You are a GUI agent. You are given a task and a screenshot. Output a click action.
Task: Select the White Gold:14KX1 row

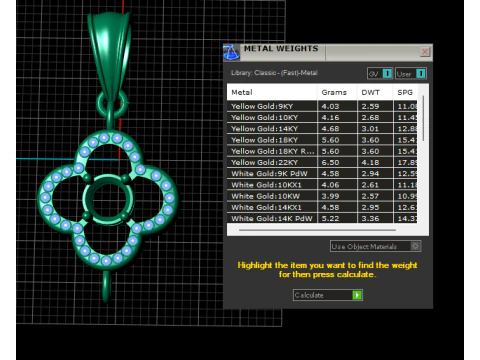coord(322,207)
